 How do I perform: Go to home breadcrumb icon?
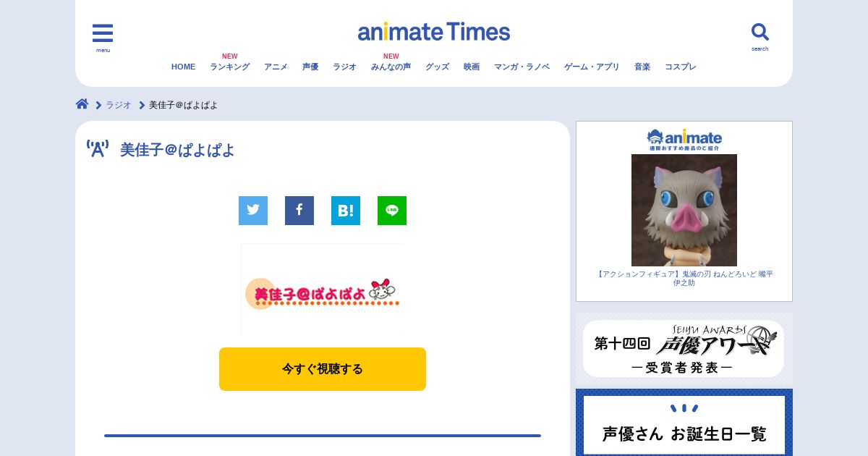pyautogui.click(x=82, y=104)
